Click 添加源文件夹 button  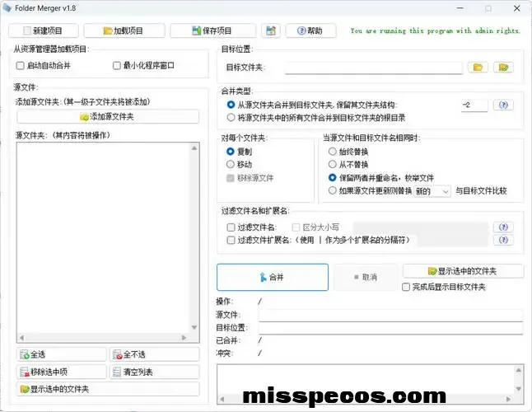[108, 117]
